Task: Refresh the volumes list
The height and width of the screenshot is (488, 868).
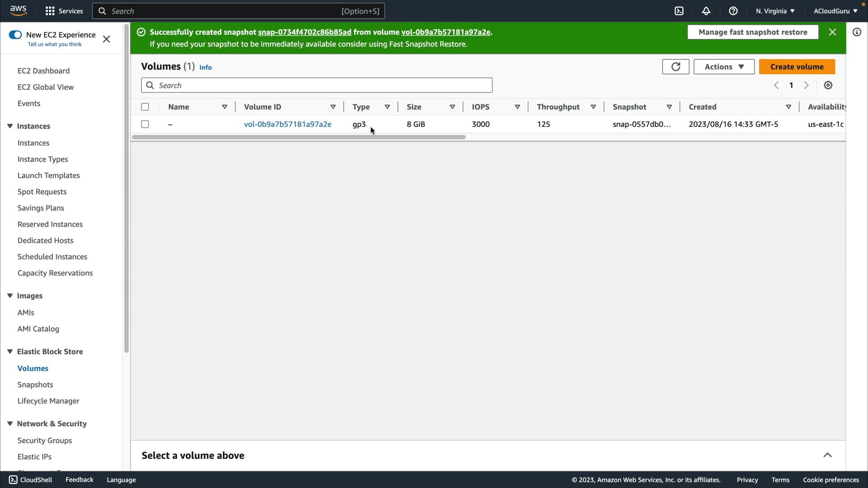Action: 675,67
